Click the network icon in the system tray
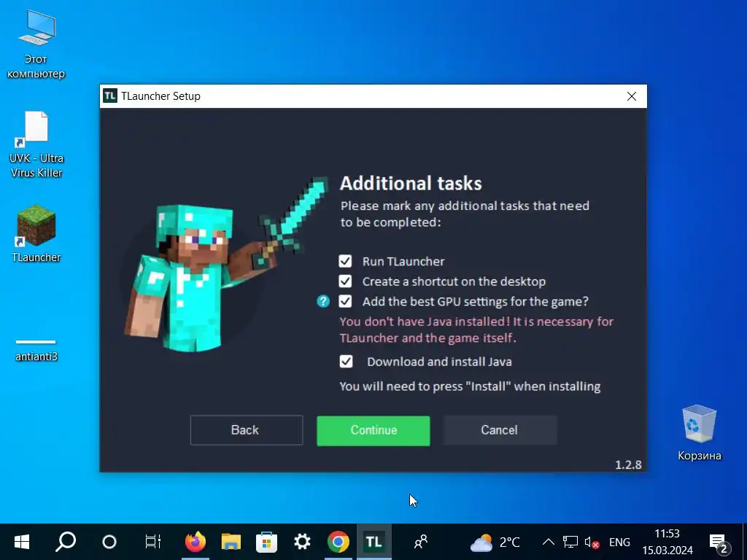Screen dimensions: 747x560 [570, 542]
